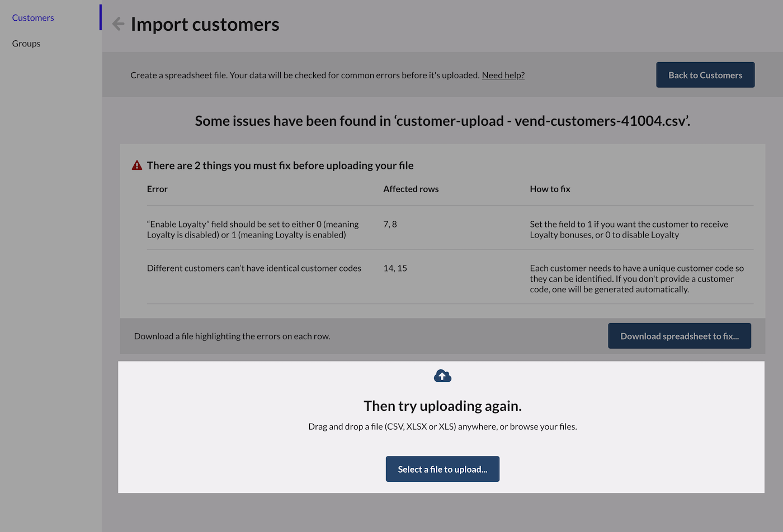Click Download spreadsheet to fix button
This screenshot has height=532, width=783.
(679, 336)
